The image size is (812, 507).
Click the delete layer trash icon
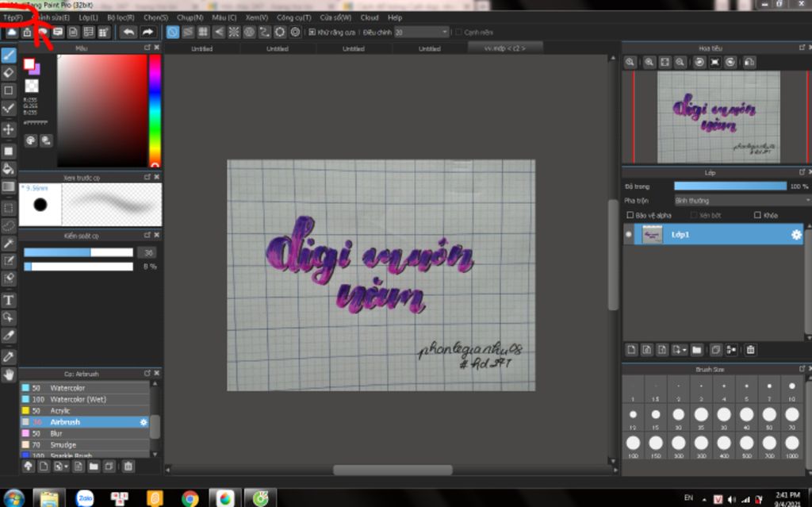[750, 350]
